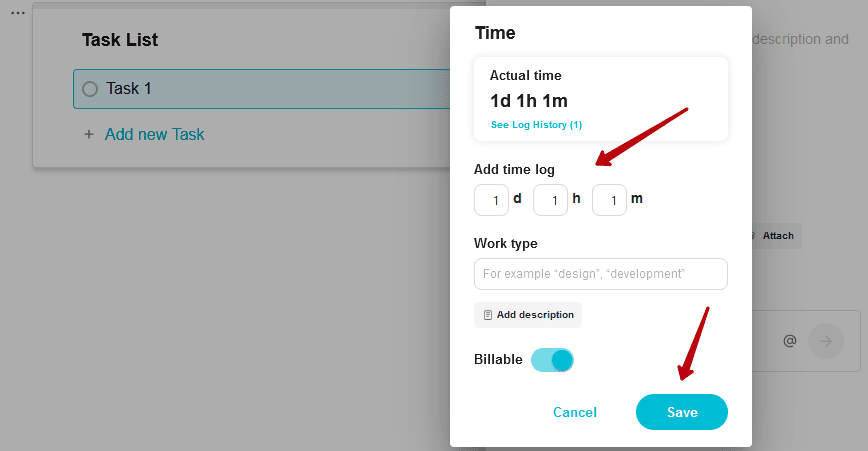This screenshot has height=451, width=868.
Task: Click the plus icon beside Add new Task
Action: pyautogui.click(x=89, y=134)
